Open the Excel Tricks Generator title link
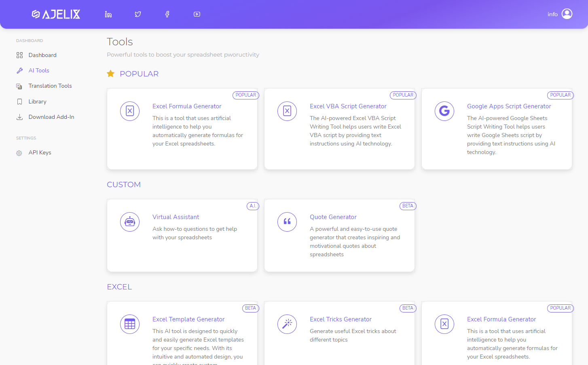 [x=341, y=319]
